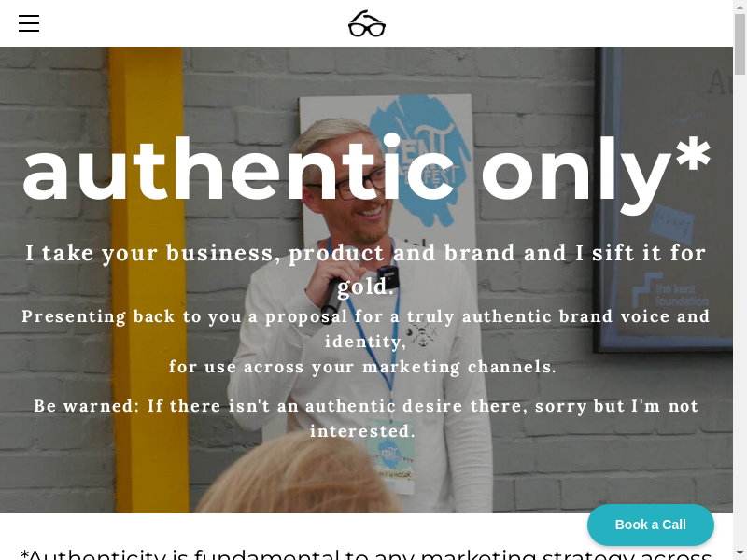Image resolution: width=747 pixels, height=560 pixels.
Task: Click the "sift it for gold" tagline
Action: pyautogui.click(x=366, y=269)
